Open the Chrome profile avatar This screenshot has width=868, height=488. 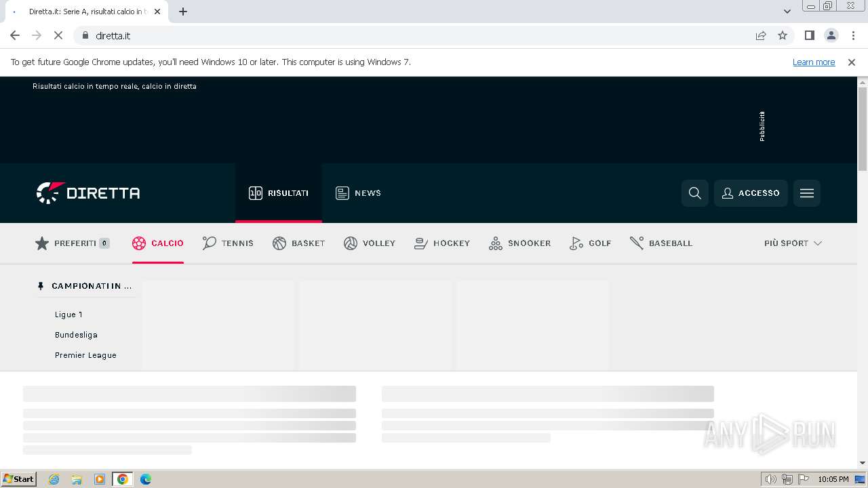[831, 36]
